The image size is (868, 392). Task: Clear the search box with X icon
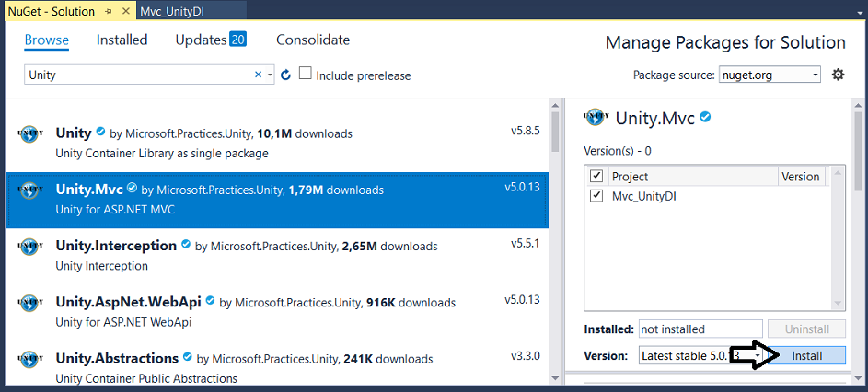click(258, 75)
